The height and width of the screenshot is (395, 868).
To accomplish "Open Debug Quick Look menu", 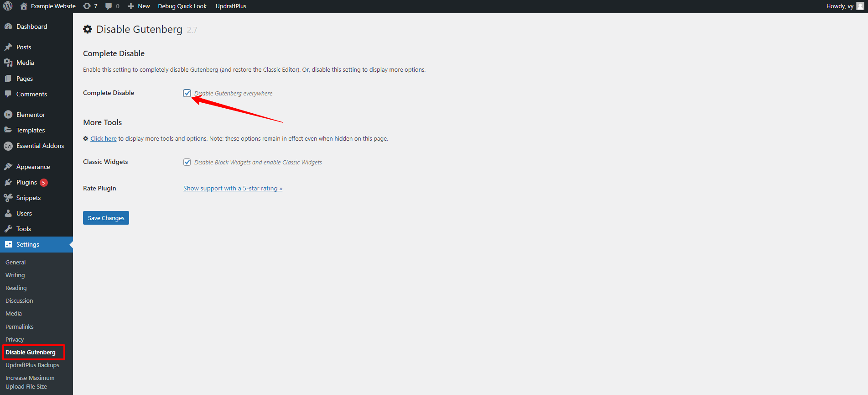I will click(x=182, y=6).
